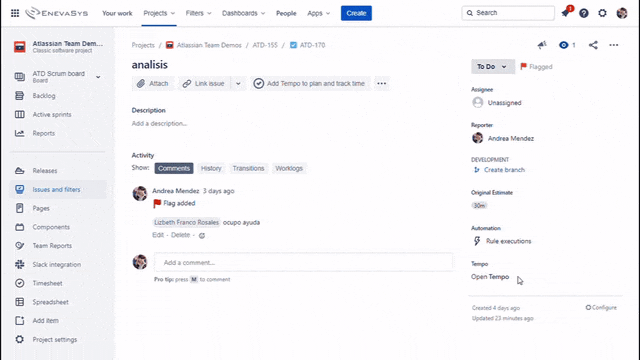This screenshot has height=360, width=640.
Task: Click the give feedback megaphone icon
Action: (x=542, y=45)
